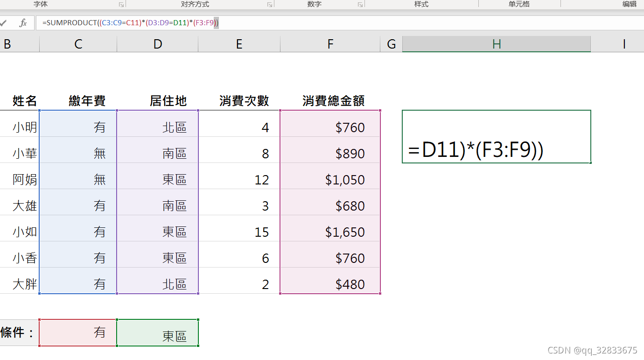
Task: Click 小明's 繳年費 cell 有
Action: (78, 124)
